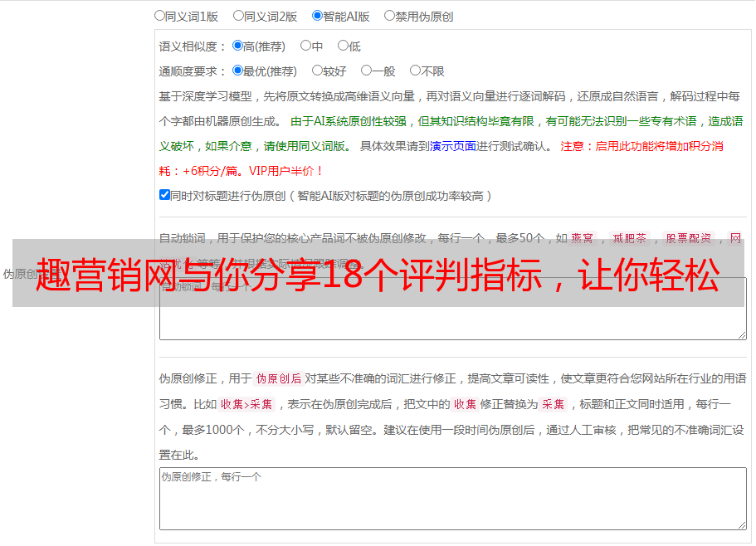
Task: Click the 减肥茶 example keyword tag
Action: pos(630,238)
